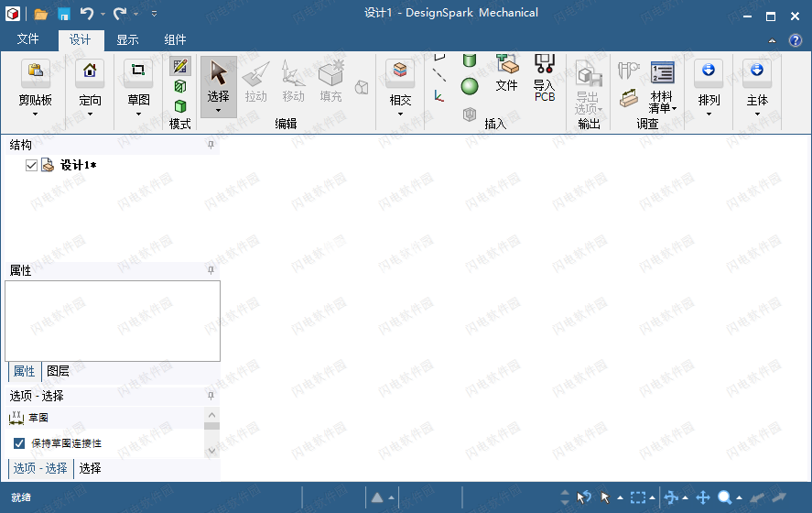Insert a green cylinder
The height and width of the screenshot is (513, 812).
point(470,60)
